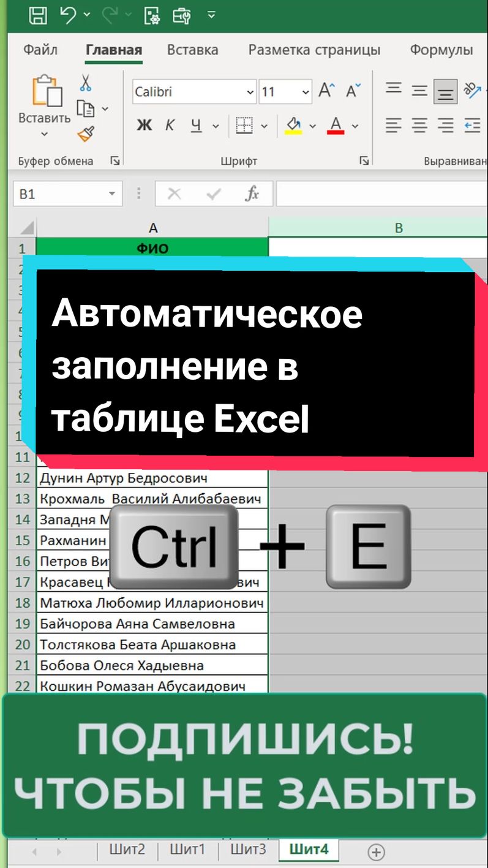Confirm entry with the formula bar checkmark
488x868 pixels.
pos(214,194)
